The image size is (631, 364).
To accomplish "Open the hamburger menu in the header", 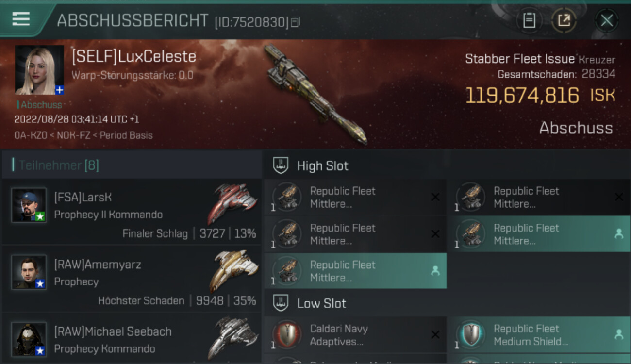I will coord(21,19).
